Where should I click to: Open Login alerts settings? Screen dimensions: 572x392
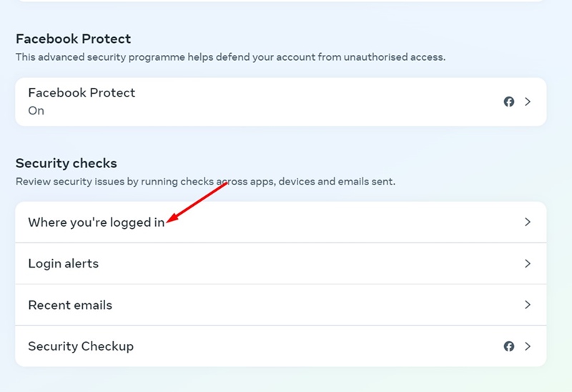280,263
